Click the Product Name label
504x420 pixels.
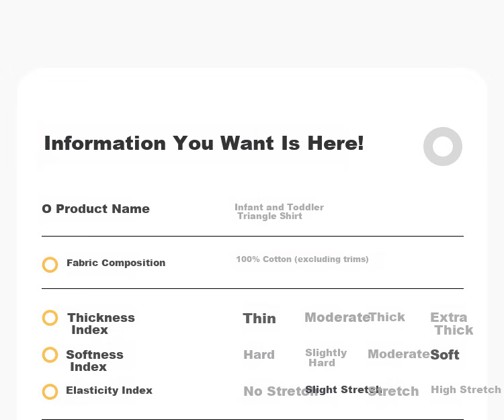click(103, 209)
